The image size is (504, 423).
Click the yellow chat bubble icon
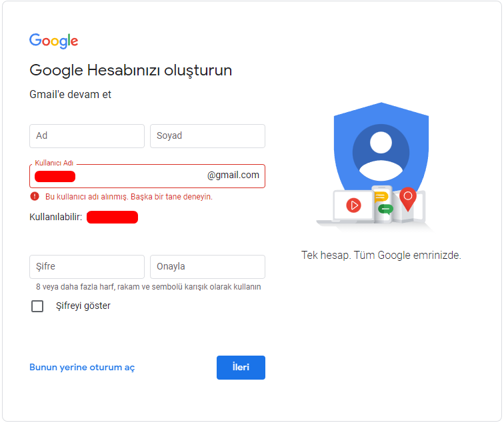(381, 196)
